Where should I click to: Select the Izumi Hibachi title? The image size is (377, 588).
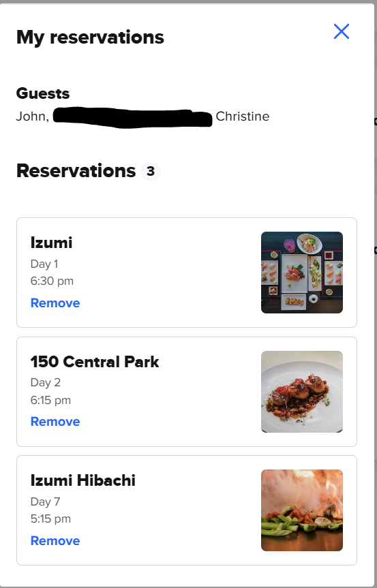click(83, 480)
